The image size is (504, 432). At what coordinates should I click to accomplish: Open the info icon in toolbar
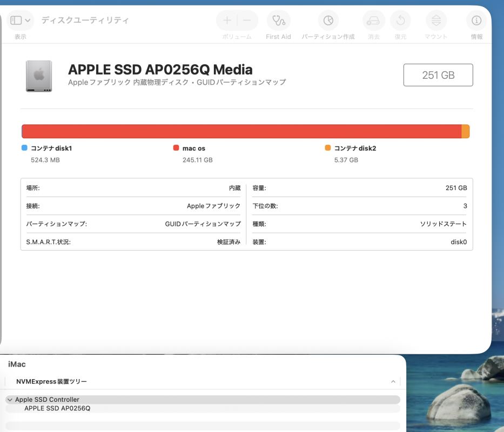tap(476, 21)
